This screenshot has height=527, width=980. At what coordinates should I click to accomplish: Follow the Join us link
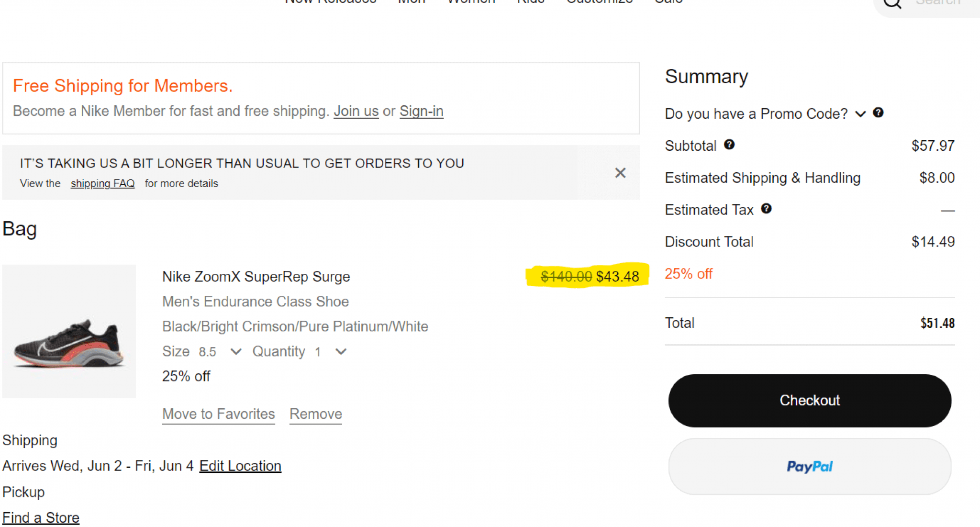(x=356, y=111)
